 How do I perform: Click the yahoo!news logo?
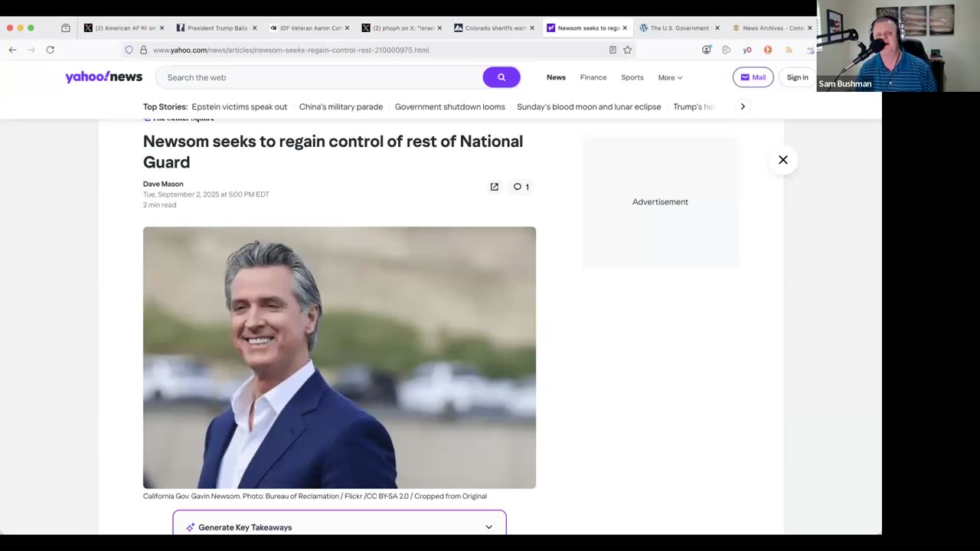(103, 77)
